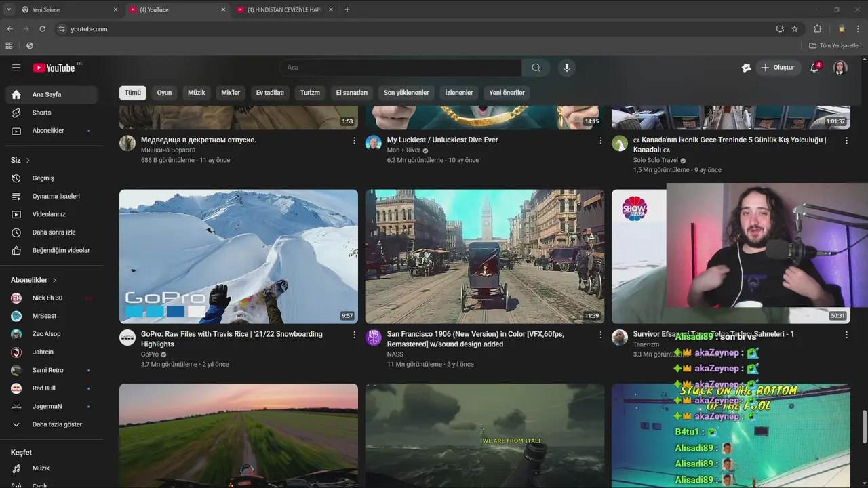Select the Turizm filter chip
The image size is (868, 488).
click(x=310, y=93)
